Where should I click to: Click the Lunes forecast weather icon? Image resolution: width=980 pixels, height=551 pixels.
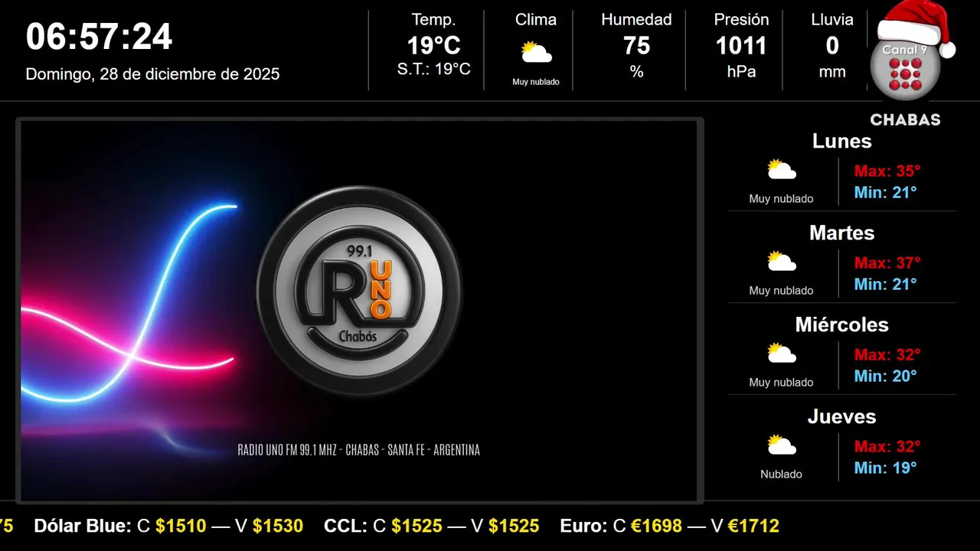point(782,170)
